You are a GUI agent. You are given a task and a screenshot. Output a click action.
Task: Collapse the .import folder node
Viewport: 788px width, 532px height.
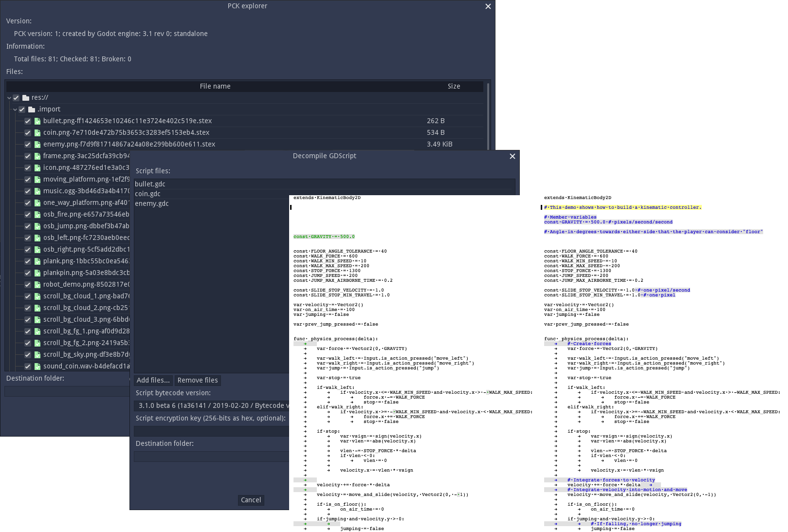pyautogui.click(x=15, y=109)
